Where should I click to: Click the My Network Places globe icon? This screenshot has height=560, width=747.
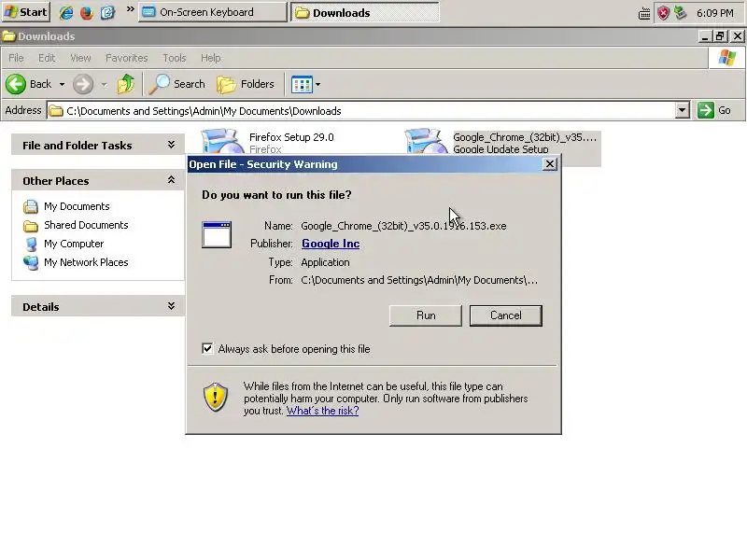pyautogui.click(x=31, y=262)
